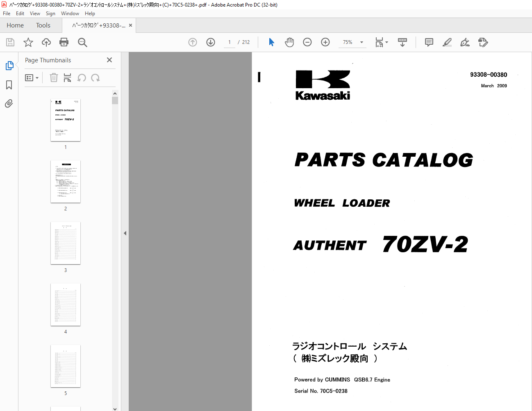Viewport: 532px width, 411px height.
Task: Click the page number input field
Action: pos(230,42)
